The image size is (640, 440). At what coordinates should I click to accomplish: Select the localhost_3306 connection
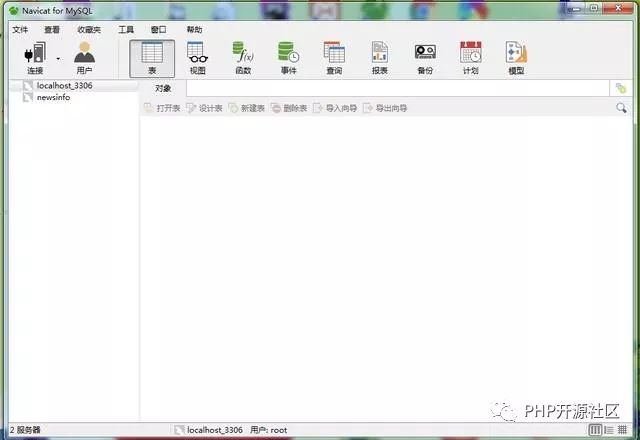tap(64, 85)
